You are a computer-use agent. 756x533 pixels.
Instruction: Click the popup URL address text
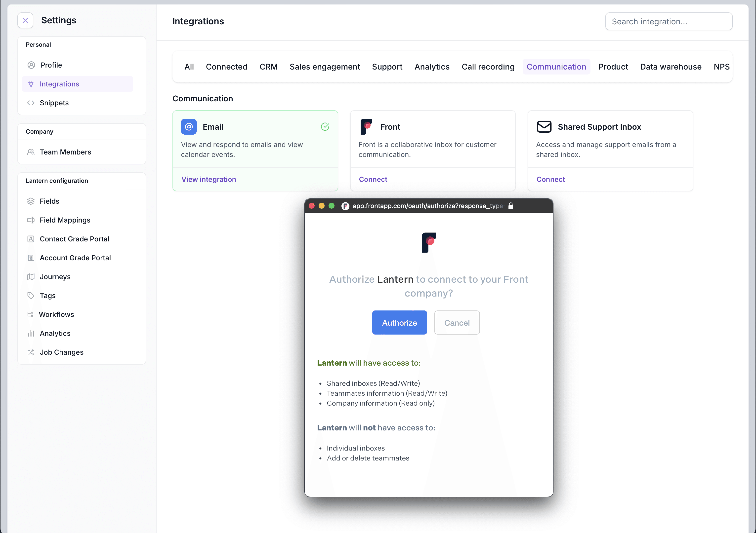click(428, 206)
